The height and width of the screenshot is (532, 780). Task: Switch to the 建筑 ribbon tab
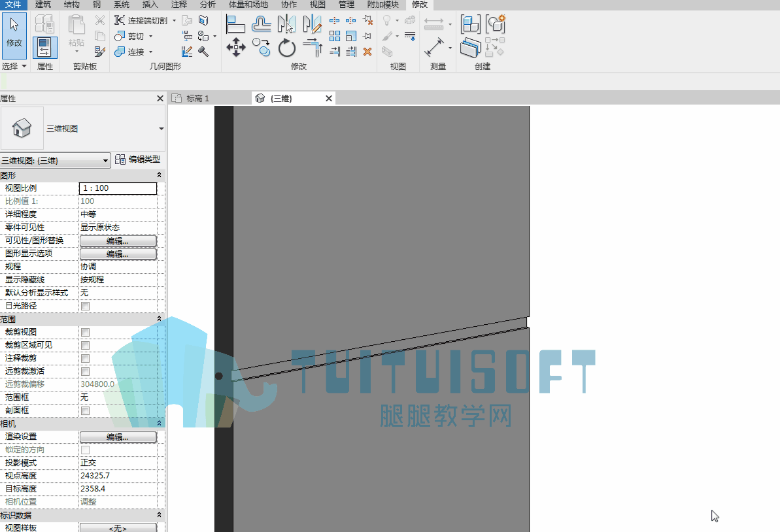coord(42,5)
